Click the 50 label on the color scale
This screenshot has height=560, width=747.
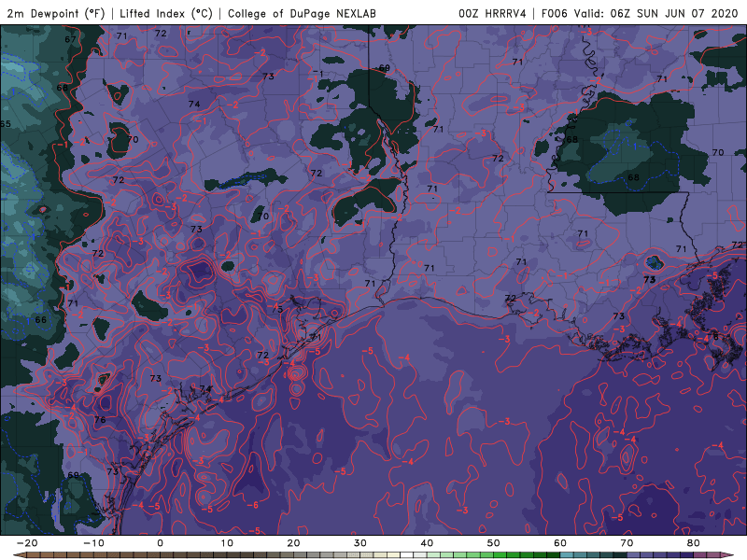click(494, 543)
